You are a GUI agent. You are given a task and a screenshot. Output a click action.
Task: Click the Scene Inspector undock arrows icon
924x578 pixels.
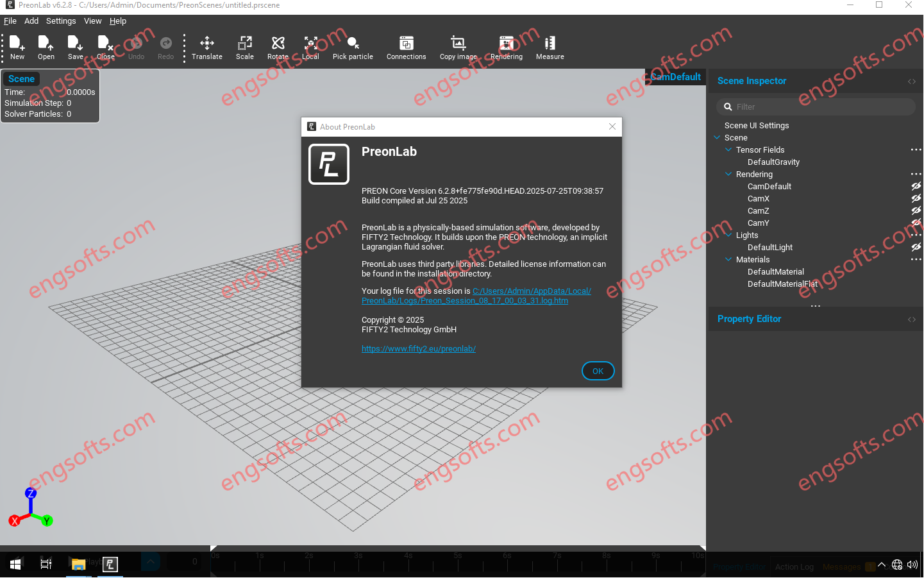pyautogui.click(x=912, y=81)
